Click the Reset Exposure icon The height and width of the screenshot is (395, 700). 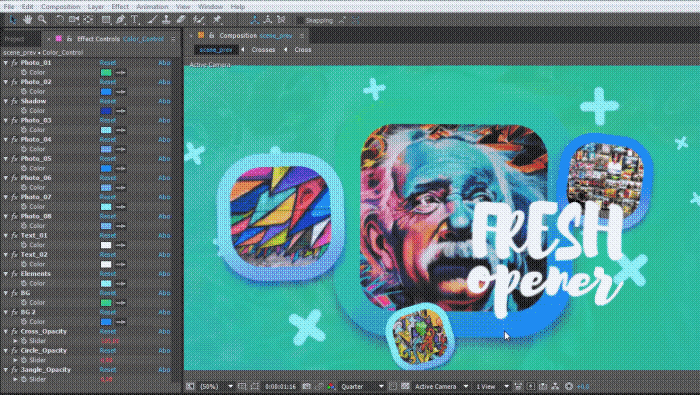pos(569,387)
